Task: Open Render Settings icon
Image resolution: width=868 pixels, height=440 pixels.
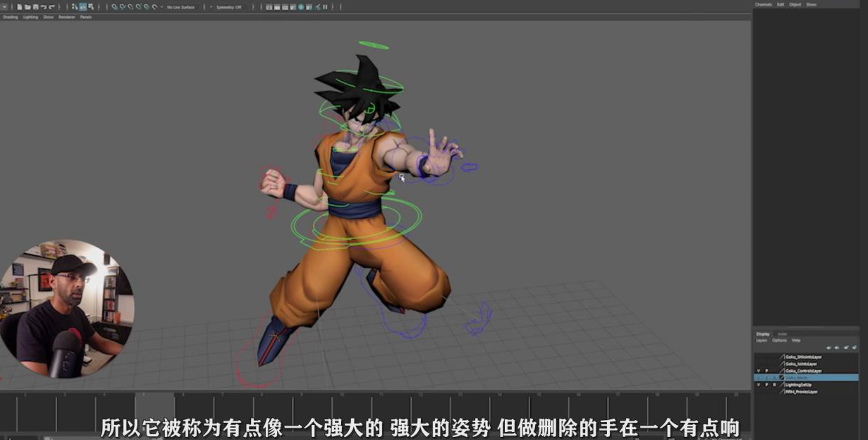Action: (x=293, y=7)
